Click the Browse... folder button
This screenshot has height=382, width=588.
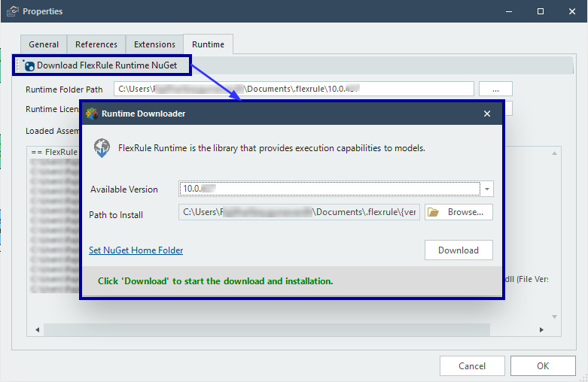[x=459, y=212]
